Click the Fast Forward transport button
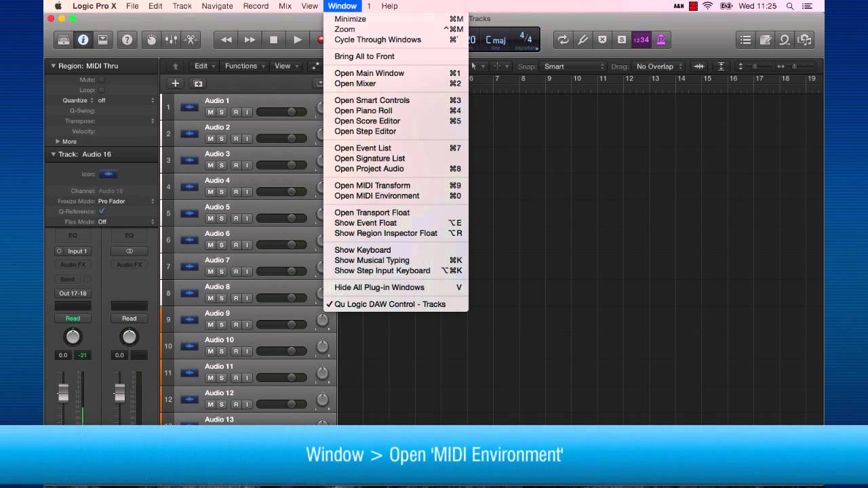Image resolution: width=868 pixels, height=488 pixels. click(x=250, y=40)
